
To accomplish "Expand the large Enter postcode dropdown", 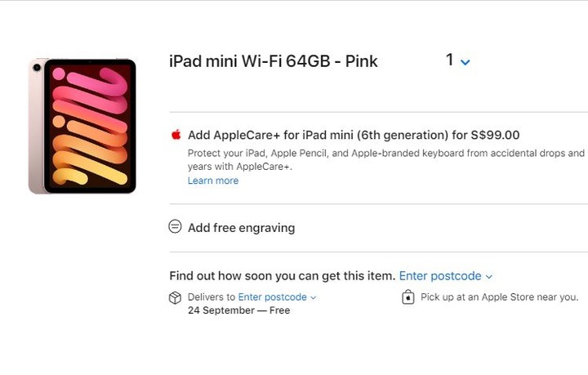I will [x=446, y=276].
